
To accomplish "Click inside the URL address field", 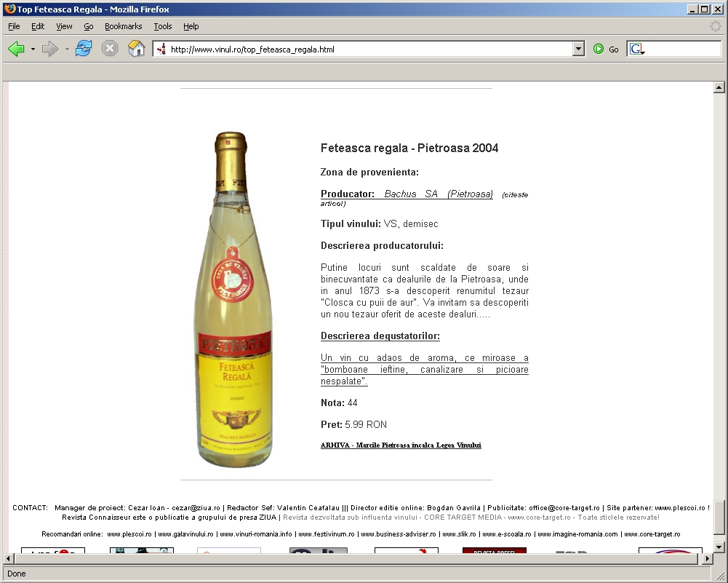I will (x=364, y=49).
